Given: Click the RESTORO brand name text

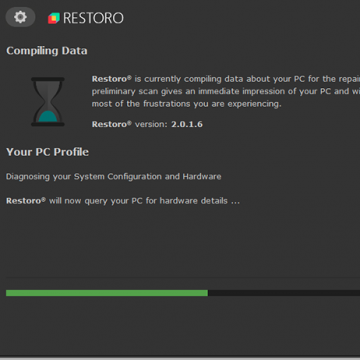Looking at the screenshot, I should pyautogui.click(x=93, y=18).
